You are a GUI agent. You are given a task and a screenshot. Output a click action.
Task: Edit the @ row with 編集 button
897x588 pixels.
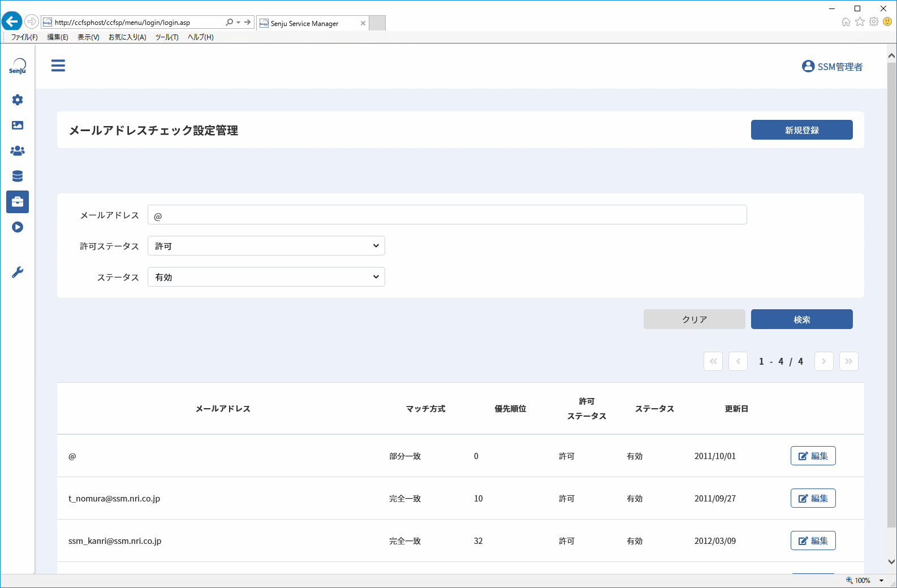[813, 456]
